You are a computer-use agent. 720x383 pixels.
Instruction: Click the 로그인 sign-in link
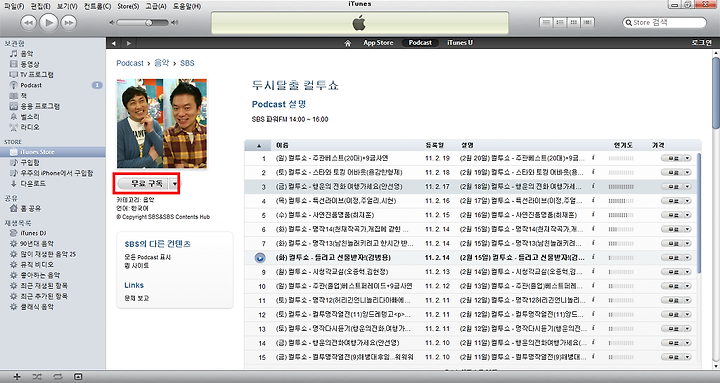click(x=702, y=43)
